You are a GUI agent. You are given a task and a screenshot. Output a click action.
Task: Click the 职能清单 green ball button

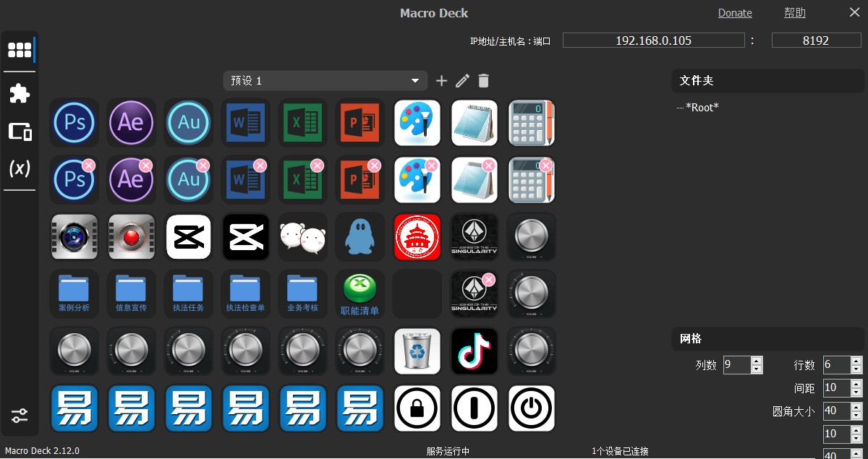coord(359,293)
